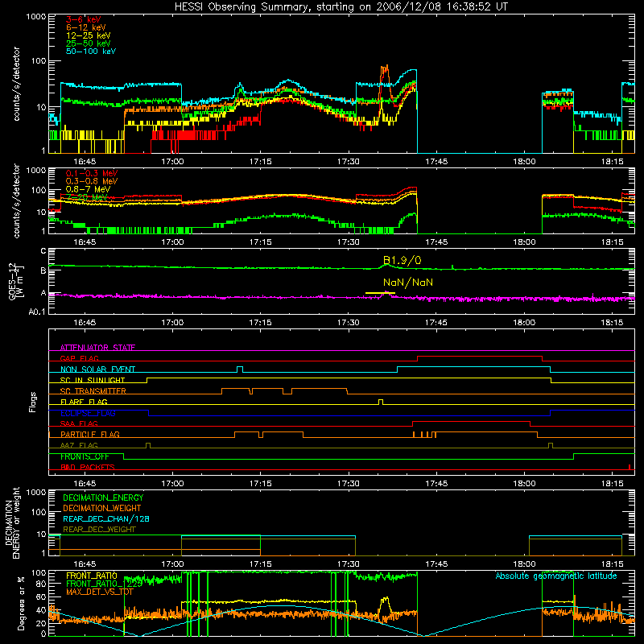Select the PARTICLE_FLAG label
This screenshot has width=644, height=644.
coord(90,434)
